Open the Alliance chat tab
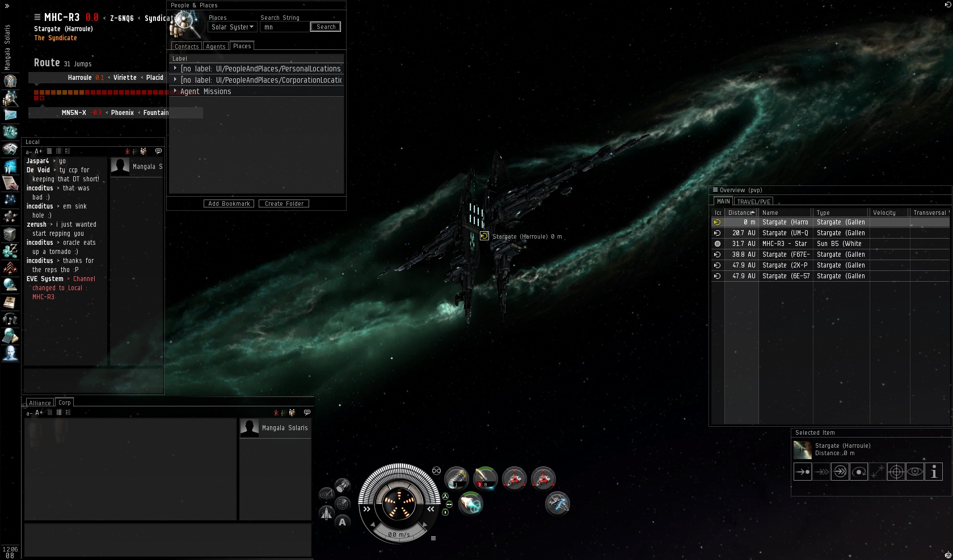 40,403
